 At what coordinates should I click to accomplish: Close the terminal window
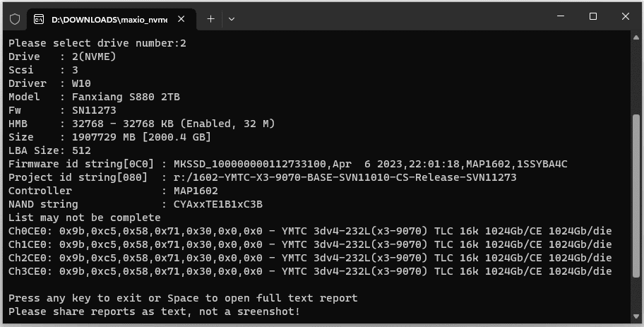click(x=626, y=17)
